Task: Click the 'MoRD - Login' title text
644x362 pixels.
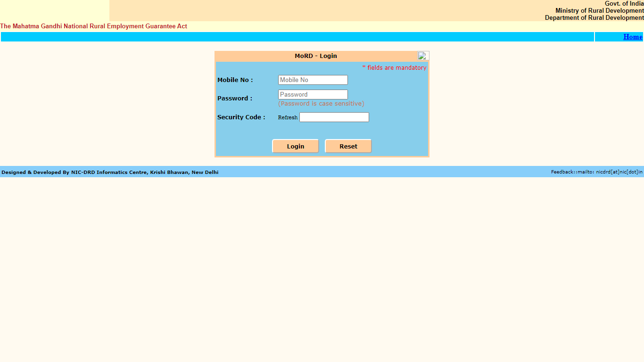Action: pyautogui.click(x=316, y=56)
